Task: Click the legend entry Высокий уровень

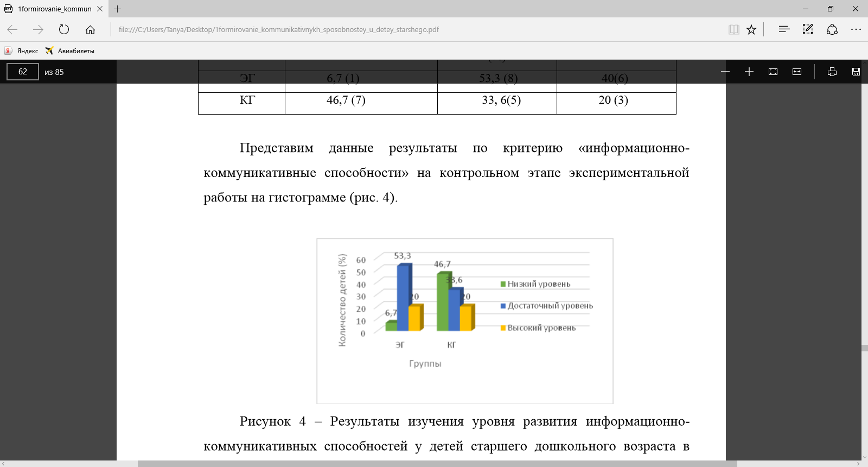Action: point(538,328)
